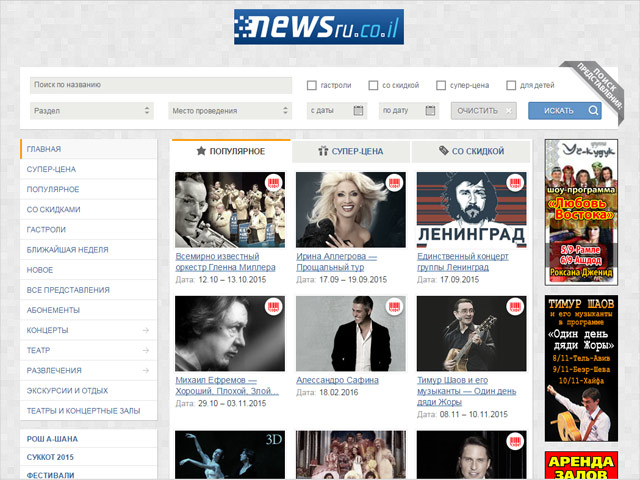Click the 'по дату' date field

[409, 111]
